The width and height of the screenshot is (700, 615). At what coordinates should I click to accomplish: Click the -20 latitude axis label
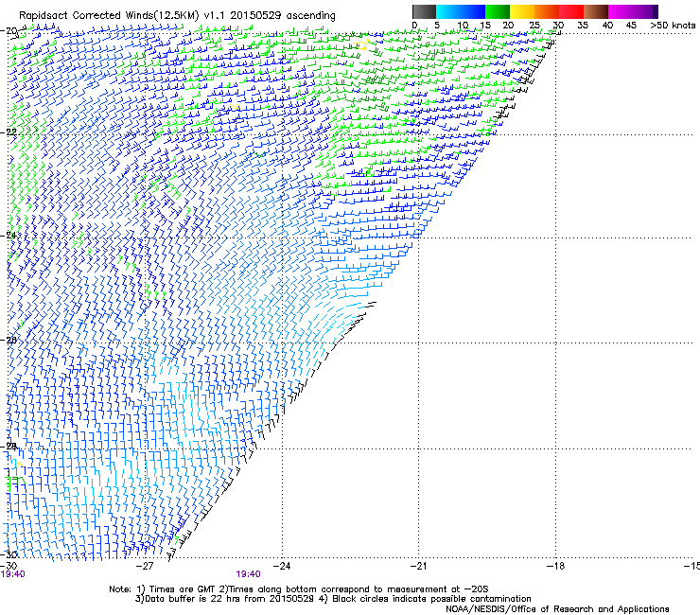9,31
